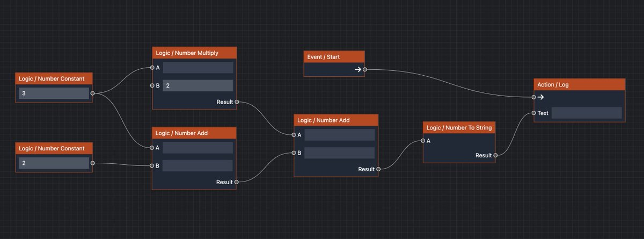Click the A input socket on Number Multiply
This screenshot has width=644, height=239.
pyautogui.click(x=152, y=68)
